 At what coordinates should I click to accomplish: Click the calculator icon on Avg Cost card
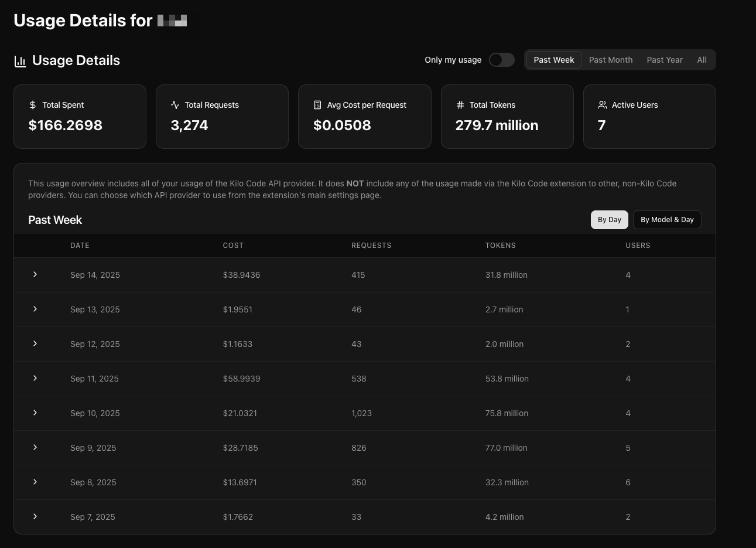317,105
